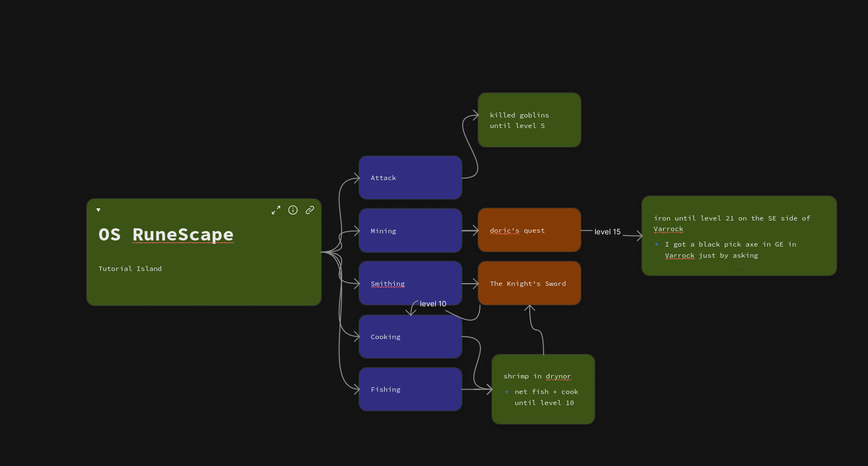The height and width of the screenshot is (466, 868).
Task: Click the Tutorial Island text
Action: click(x=130, y=269)
